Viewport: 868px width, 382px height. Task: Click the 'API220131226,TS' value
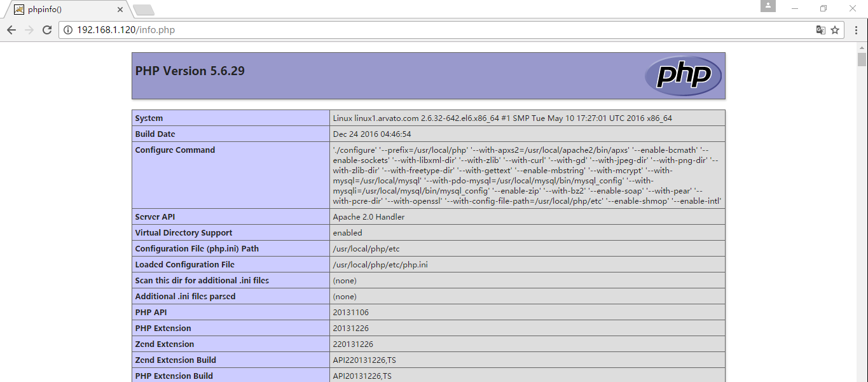click(x=364, y=360)
